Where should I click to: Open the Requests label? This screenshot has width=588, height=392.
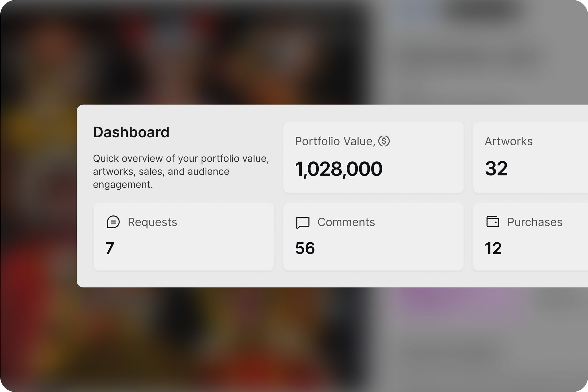click(x=152, y=222)
